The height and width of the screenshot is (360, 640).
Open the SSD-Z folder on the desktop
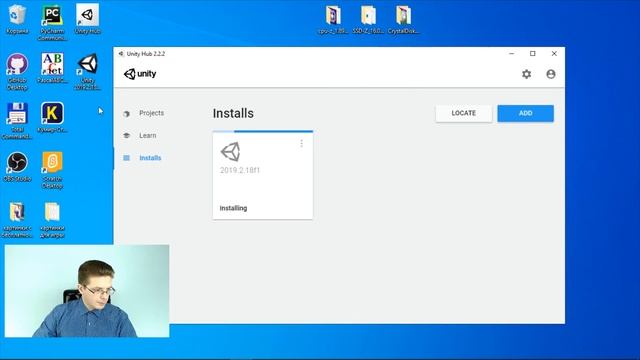pos(368,19)
